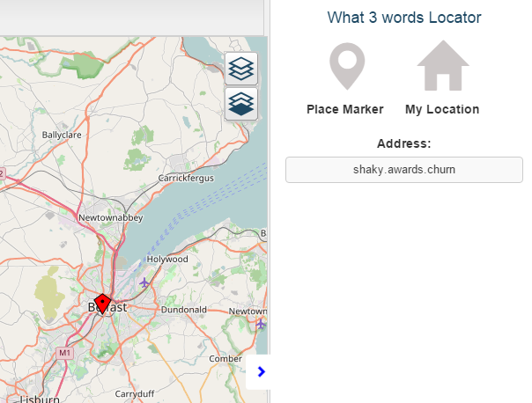
Task: Click the My Location house icon
Action: coord(443,66)
